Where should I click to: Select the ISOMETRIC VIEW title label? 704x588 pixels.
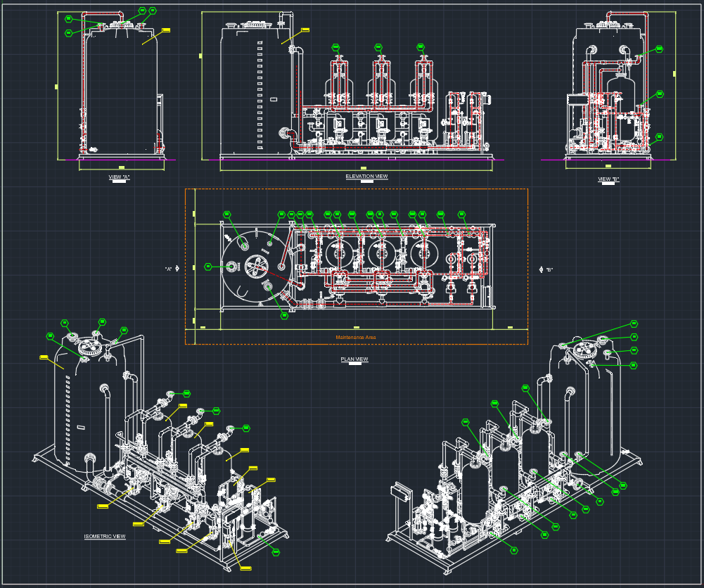[x=105, y=537]
